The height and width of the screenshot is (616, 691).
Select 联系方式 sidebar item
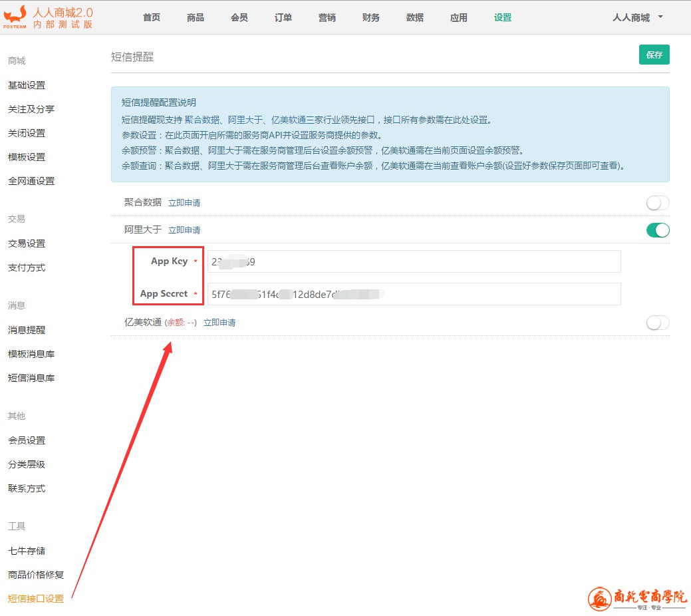click(x=27, y=488)
